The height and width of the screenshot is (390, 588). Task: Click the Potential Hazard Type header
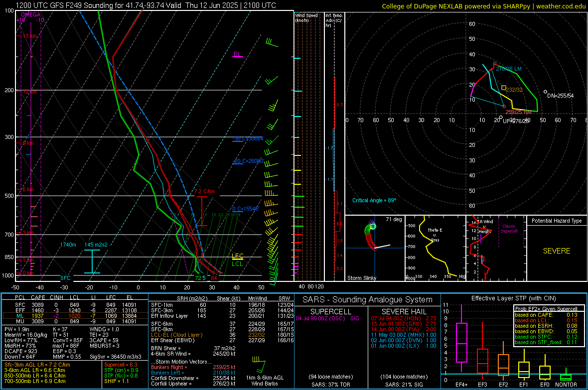pos(557,221)
